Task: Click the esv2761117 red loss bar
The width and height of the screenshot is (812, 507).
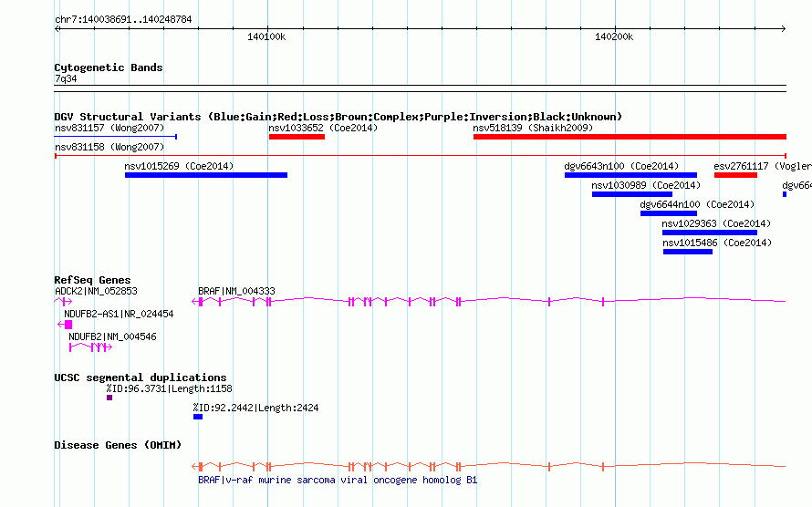Action: (735, 175)
